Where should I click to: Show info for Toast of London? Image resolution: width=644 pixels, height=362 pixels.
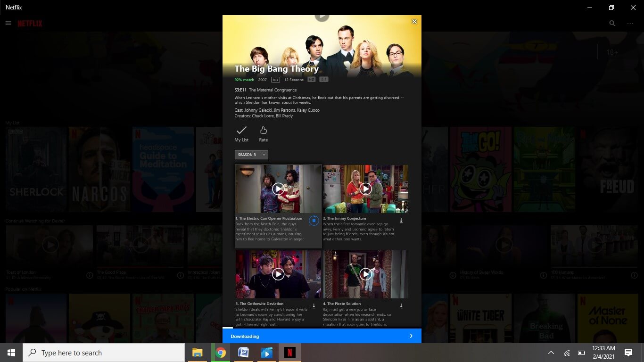pos(90,275)
